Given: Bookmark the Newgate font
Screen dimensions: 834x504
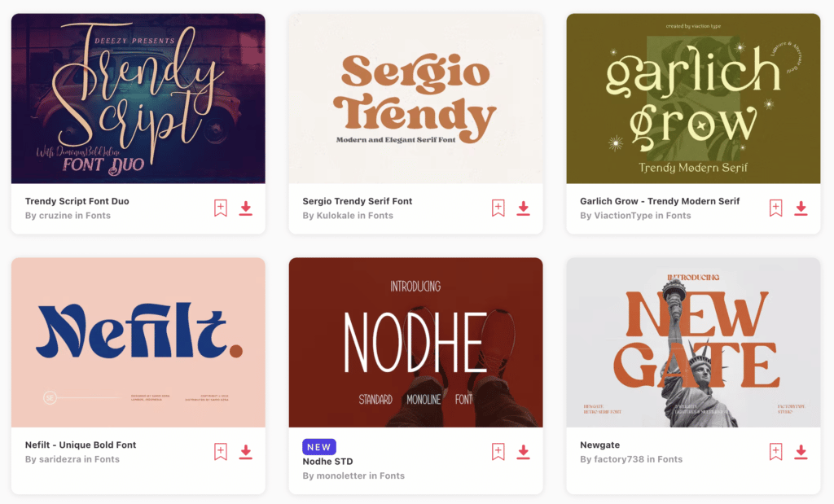Looking at the screenshot, I should tap(776, 451).
